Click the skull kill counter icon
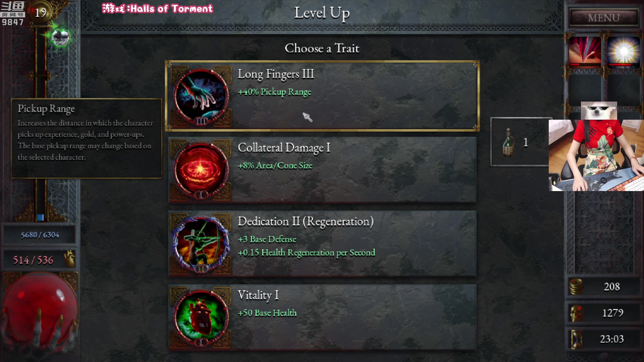 click(577, 313)
